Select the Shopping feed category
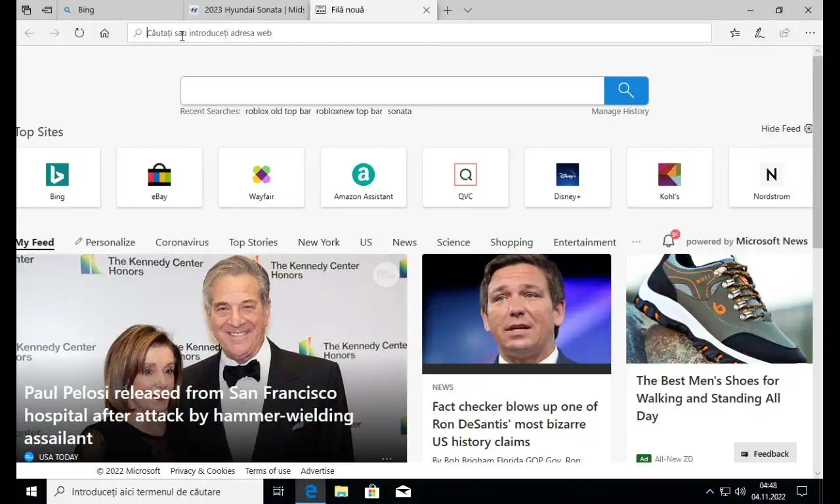The width and height of the screenshot is (840, 504). click(511, 242)
